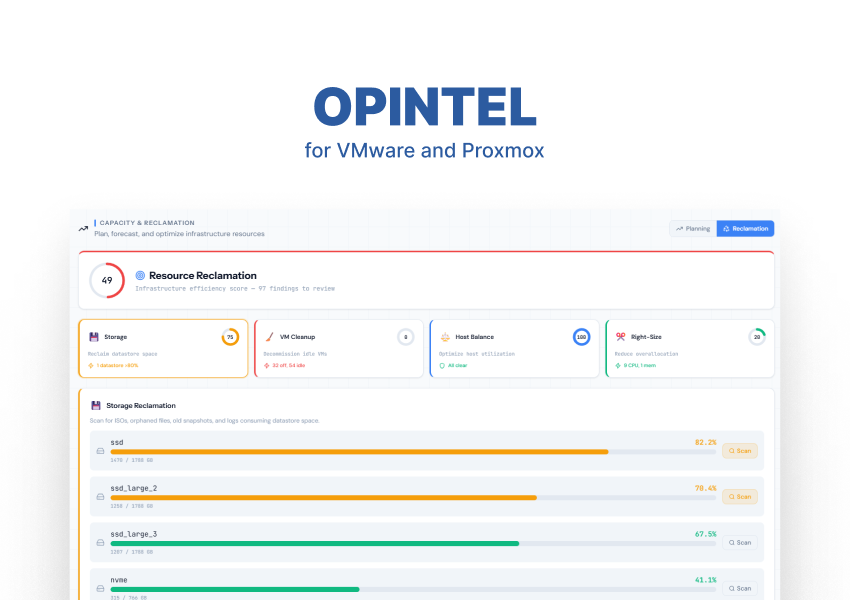Open the VM Cleanup category card

pos(339,349)
